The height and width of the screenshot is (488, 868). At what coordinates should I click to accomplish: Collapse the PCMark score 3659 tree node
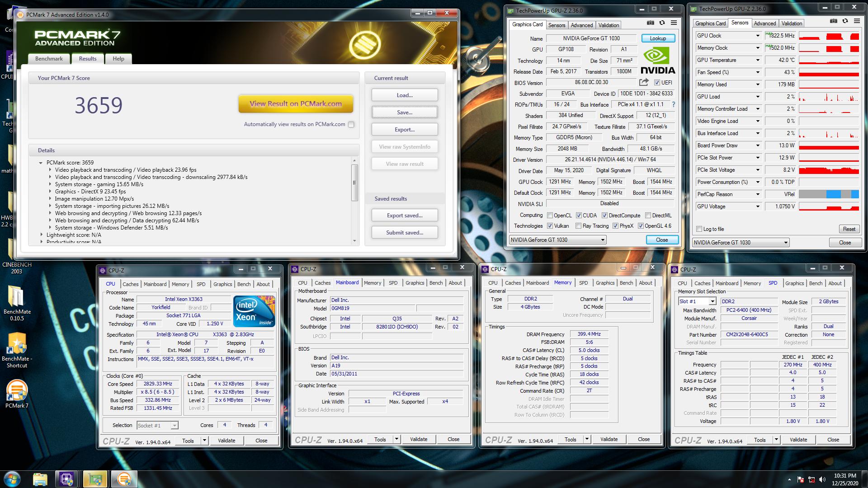tap(41, 163)
